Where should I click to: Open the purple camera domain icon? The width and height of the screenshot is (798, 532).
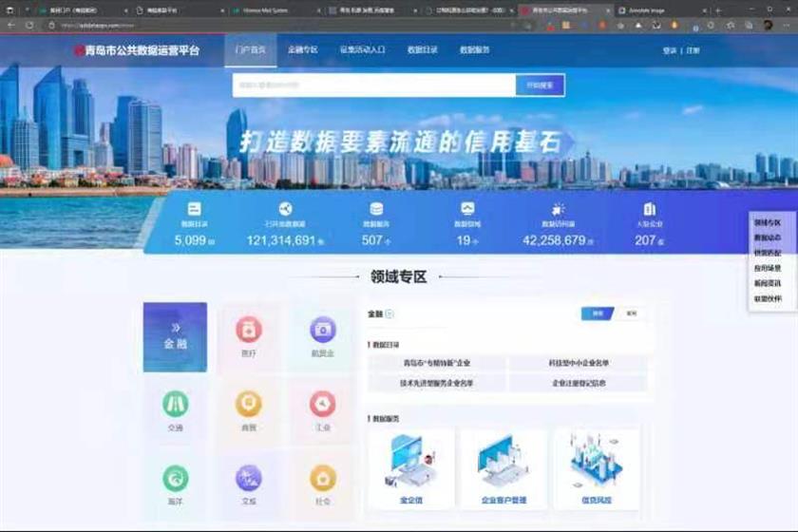323,330
